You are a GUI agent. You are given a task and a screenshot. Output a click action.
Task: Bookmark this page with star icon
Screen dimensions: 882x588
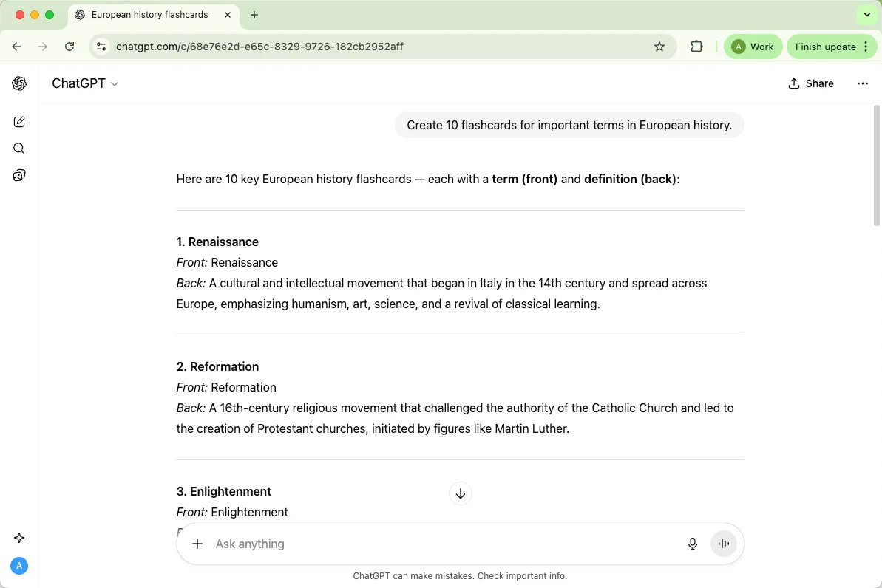click(659, 47)
